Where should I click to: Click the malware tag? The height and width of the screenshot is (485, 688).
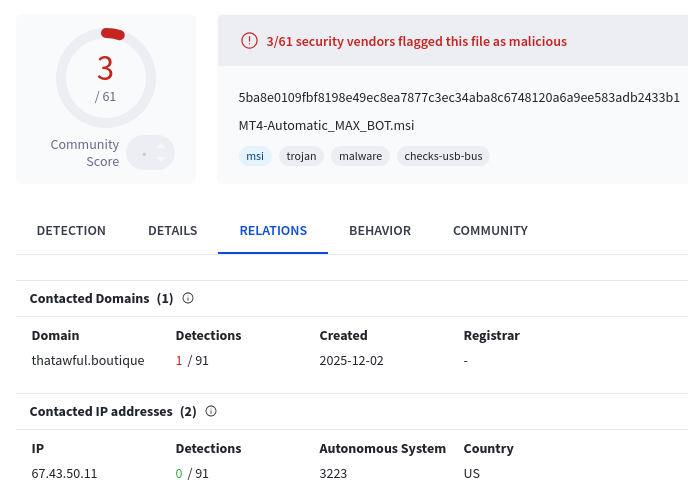(360, 156)
